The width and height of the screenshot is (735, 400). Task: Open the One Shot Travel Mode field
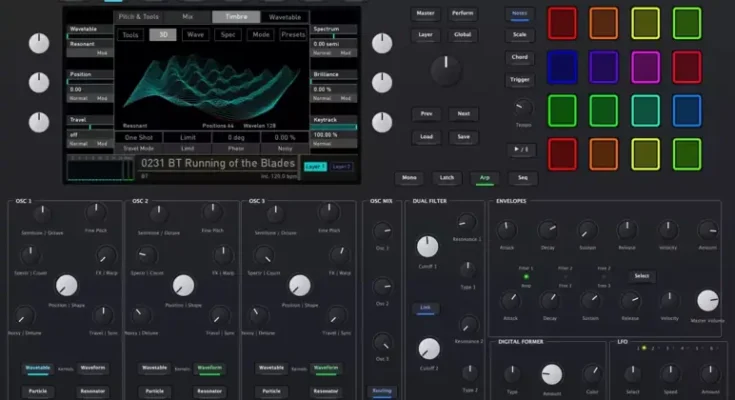139,137
